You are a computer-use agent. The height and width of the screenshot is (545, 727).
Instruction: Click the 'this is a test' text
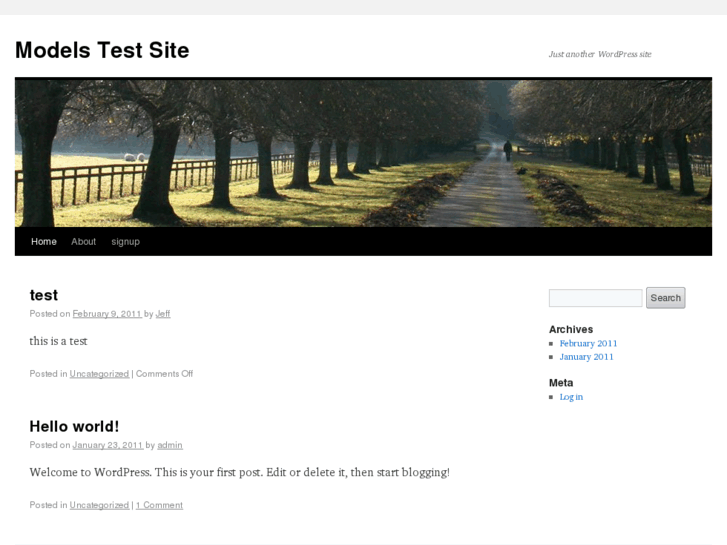pyautogui.click(x=58, y=341)
